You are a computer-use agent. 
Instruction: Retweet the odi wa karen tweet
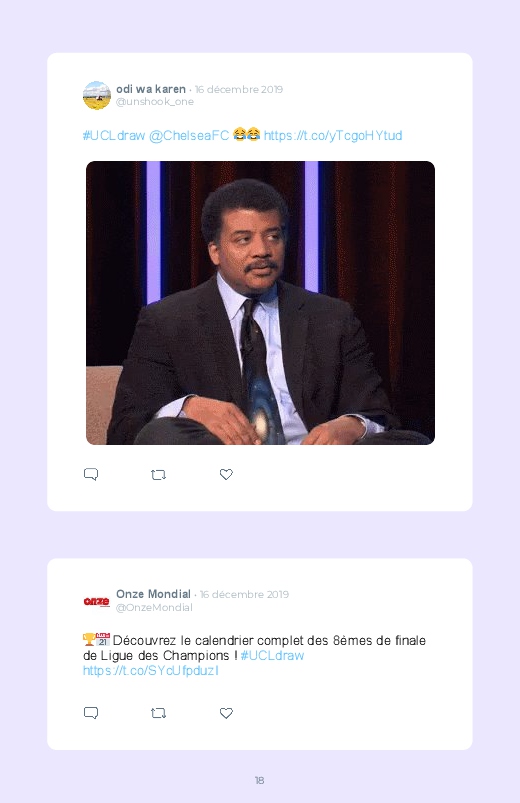coord(158,475)
